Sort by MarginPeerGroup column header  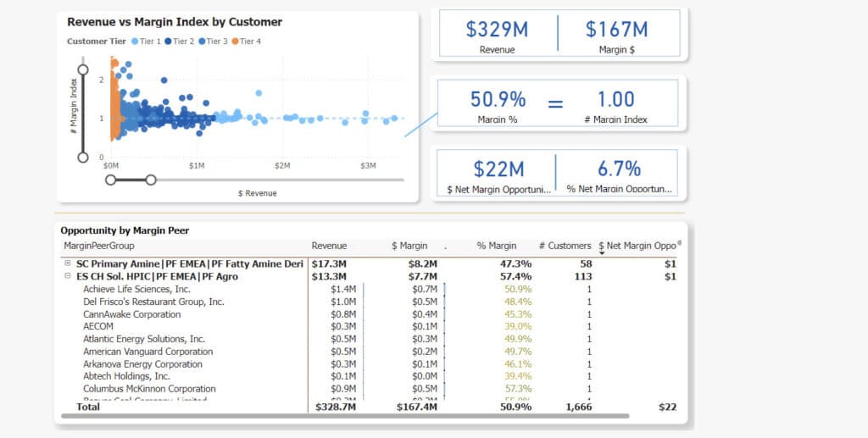(99, 246)
